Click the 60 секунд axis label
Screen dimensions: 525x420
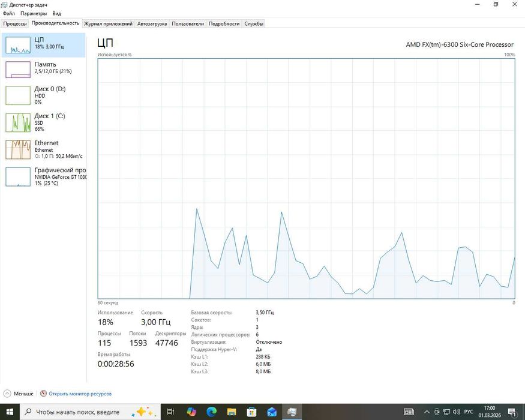[108, 303]
